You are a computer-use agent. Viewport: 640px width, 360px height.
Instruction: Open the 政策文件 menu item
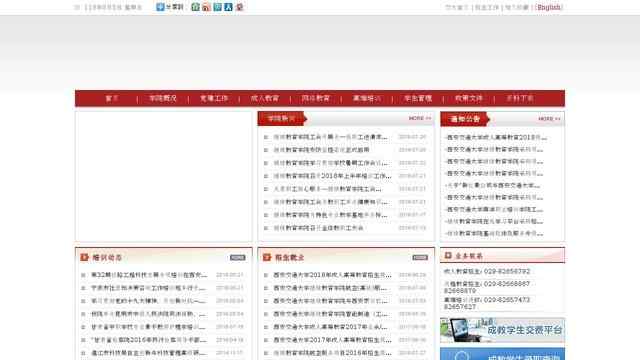[x=469, y=98]
